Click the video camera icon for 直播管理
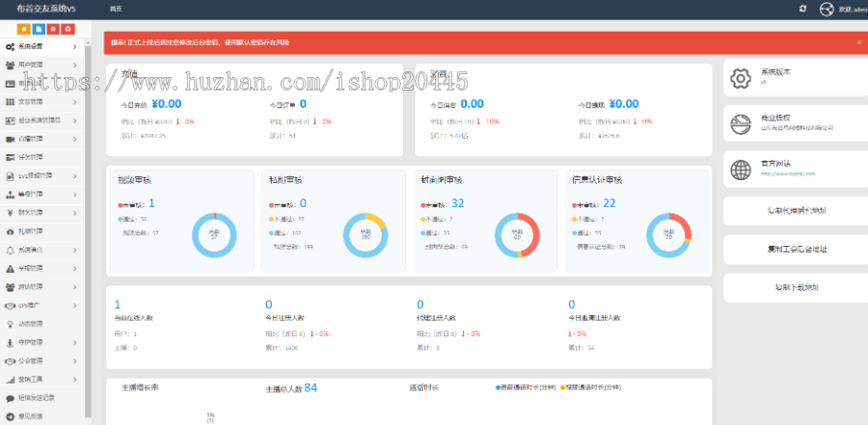 click(10, 139)
